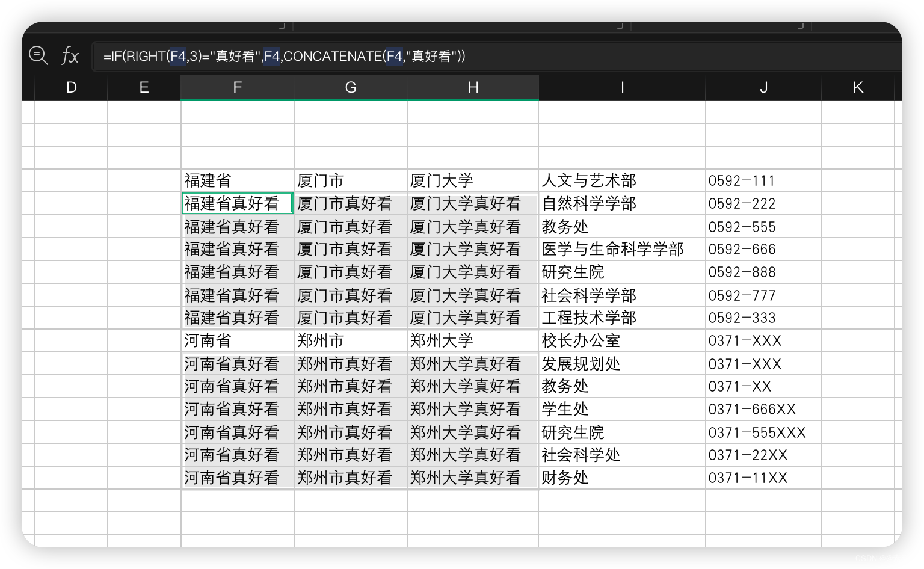Select column H header
This screenshot has width=924, height=569.
(x=473, y=88)
